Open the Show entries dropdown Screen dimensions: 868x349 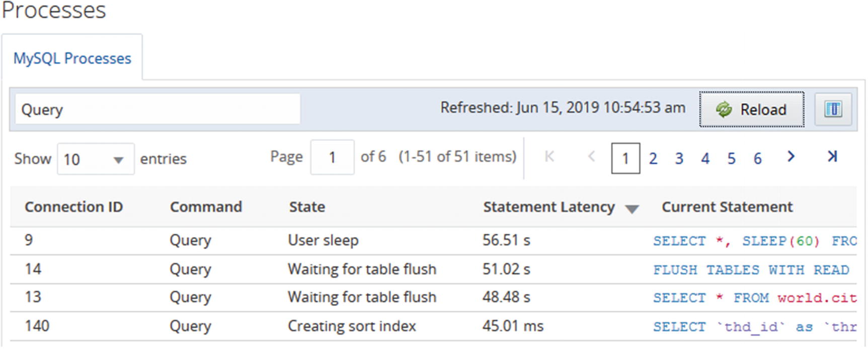tap(96, 159)
